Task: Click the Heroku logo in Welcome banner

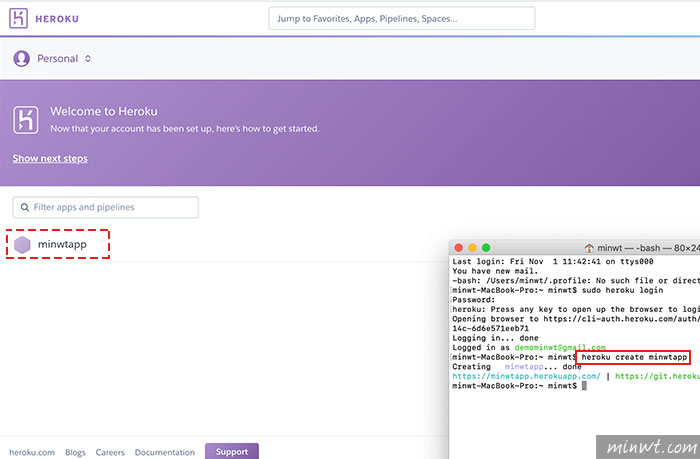Action: (26, 120)
